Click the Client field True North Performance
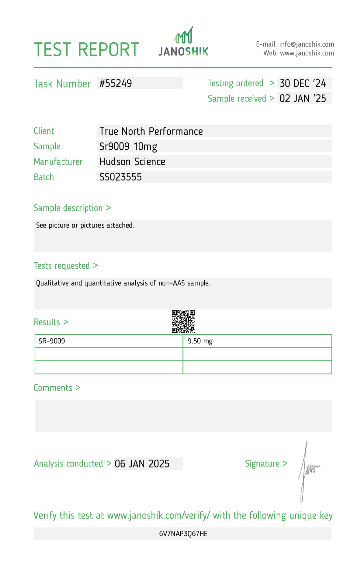The image size is (364, 588). coord(214,131)
